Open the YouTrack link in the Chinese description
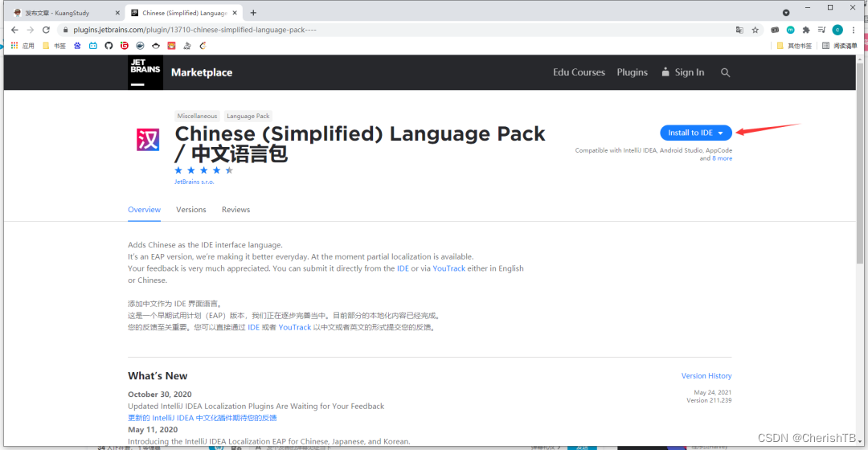Image resolution: width=868 pixels, height=450 pixels. pos(294,328)
